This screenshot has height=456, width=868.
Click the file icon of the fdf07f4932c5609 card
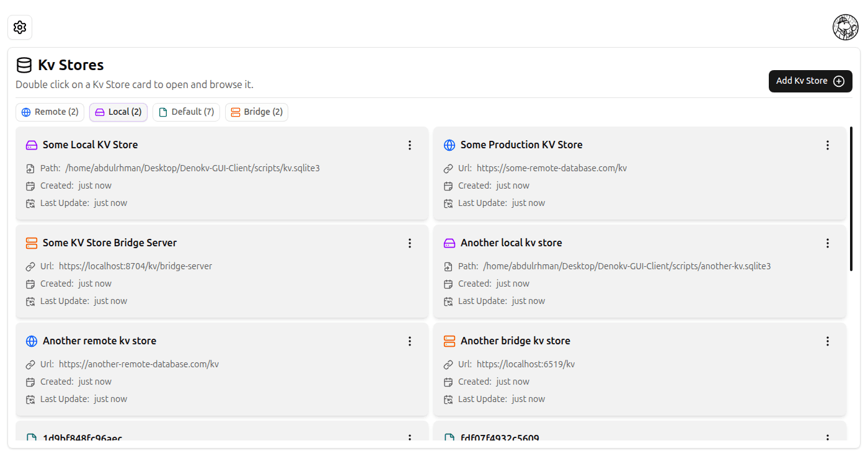pos(449,438)
